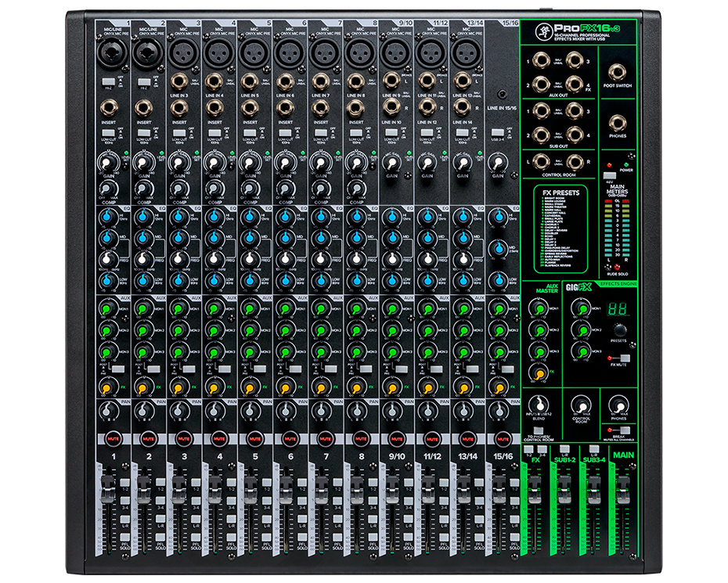Click the PRESETS selector knob

pos(619,329)
